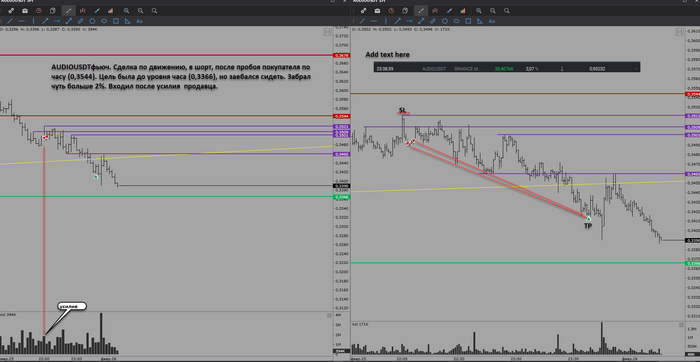The width and height of the screenshot is (700, 362).
Task: Select the Aa text tool in left chart
Action: point(139,21)
